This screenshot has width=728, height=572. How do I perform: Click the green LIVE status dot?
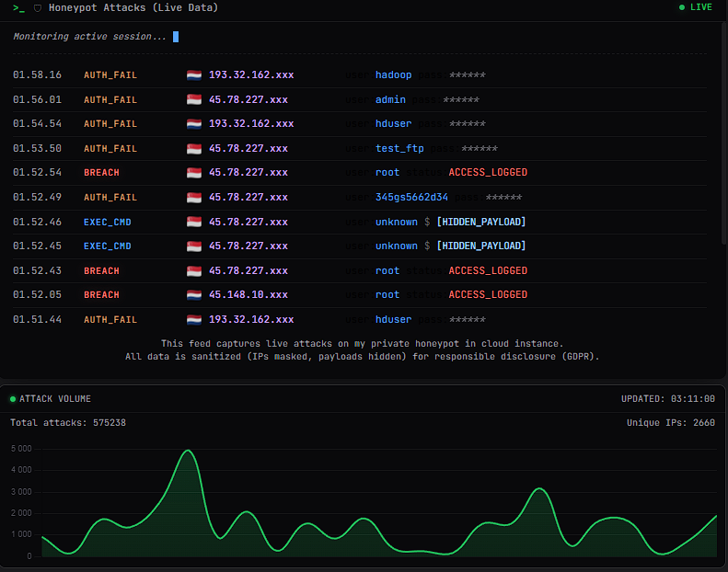click(x=682, y=7)
